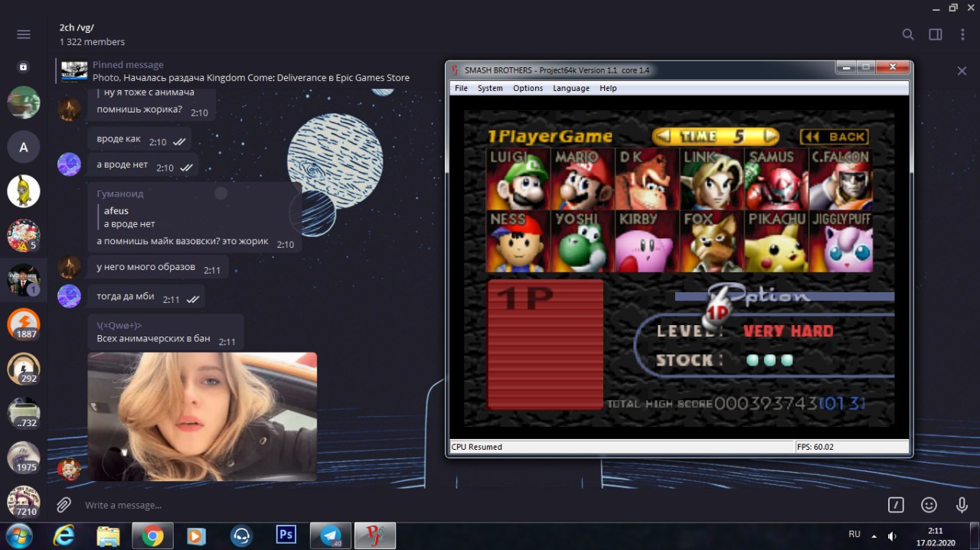Switch to Telegram in taskbar

tap(331, 535)
